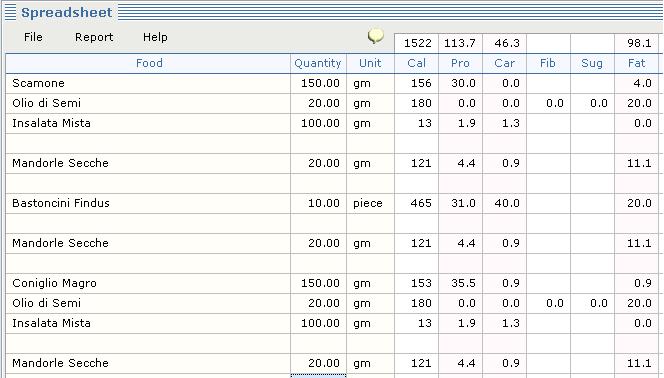Click the Fat column header

636,63
